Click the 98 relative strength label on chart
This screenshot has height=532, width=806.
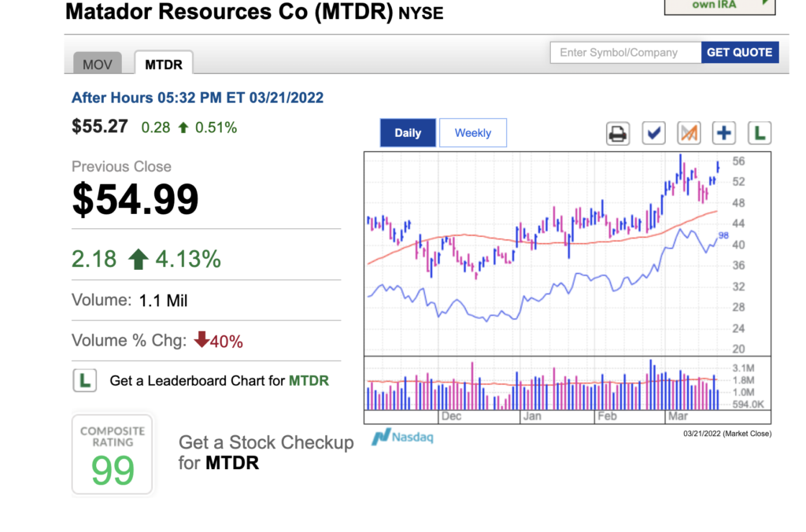724,235
